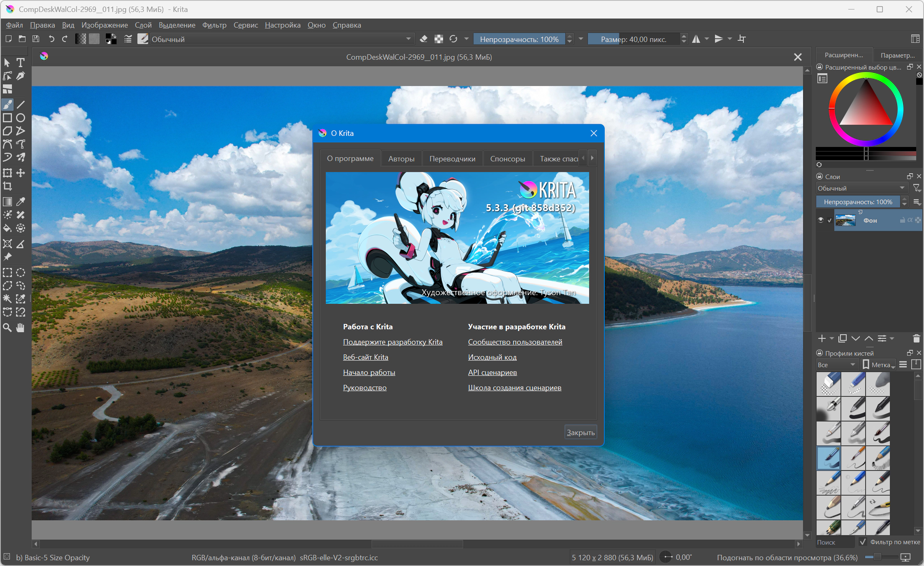Switch to the Авторы tab

pyautogui.click(x=402, y=158)
